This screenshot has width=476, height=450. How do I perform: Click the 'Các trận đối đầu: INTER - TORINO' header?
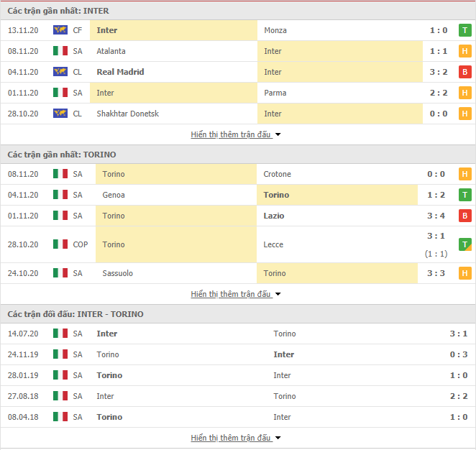pos(75,314)
